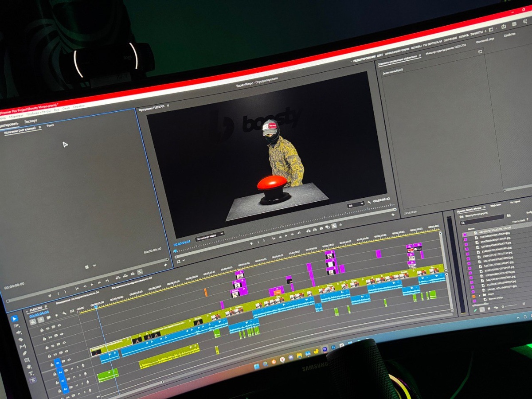Viewport: 532px width, 399px height.
Task: Select the Rectangle tool
Action: tap(27, 360)
